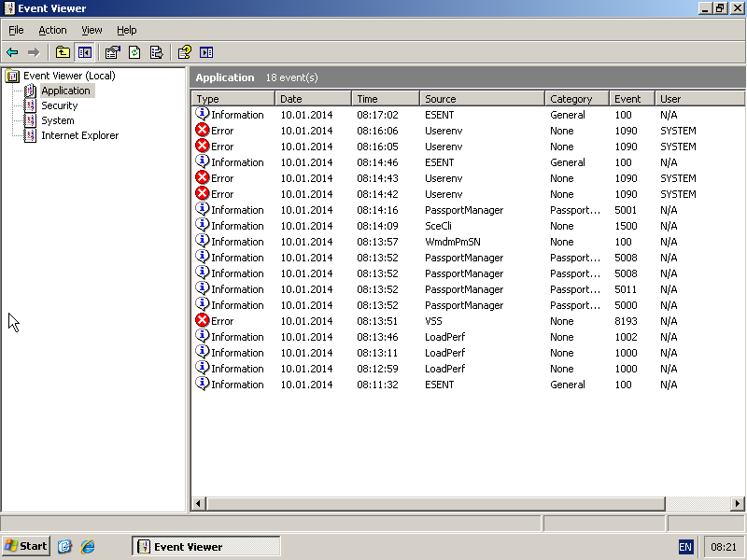Sort events by the Time column header
This screenshot has height=560, width=747.
(385, 99)
